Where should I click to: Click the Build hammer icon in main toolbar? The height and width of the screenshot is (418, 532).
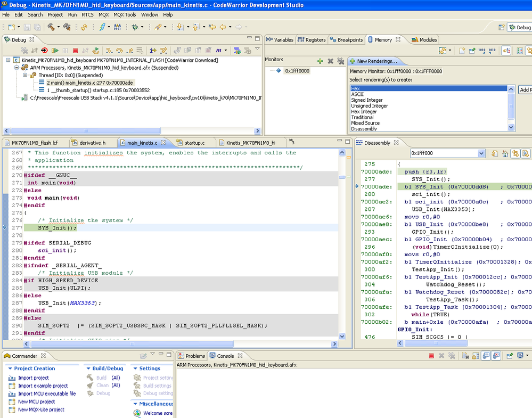click(x=52, y=27)
